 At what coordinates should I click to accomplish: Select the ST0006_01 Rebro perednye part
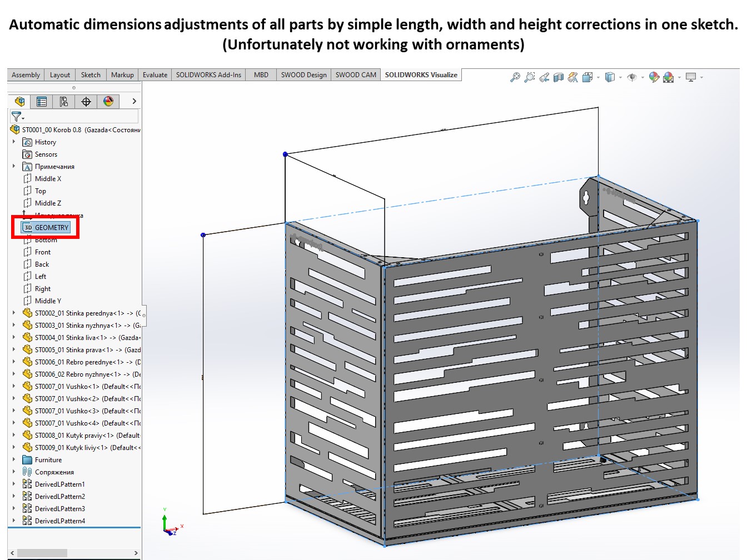(x=82, y=362)
